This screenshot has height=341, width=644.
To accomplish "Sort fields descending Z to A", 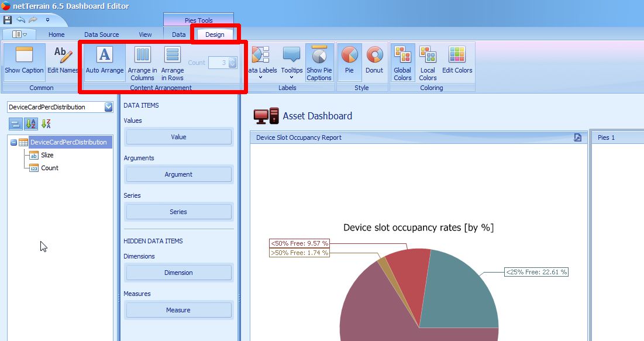I will pos(46,123).
